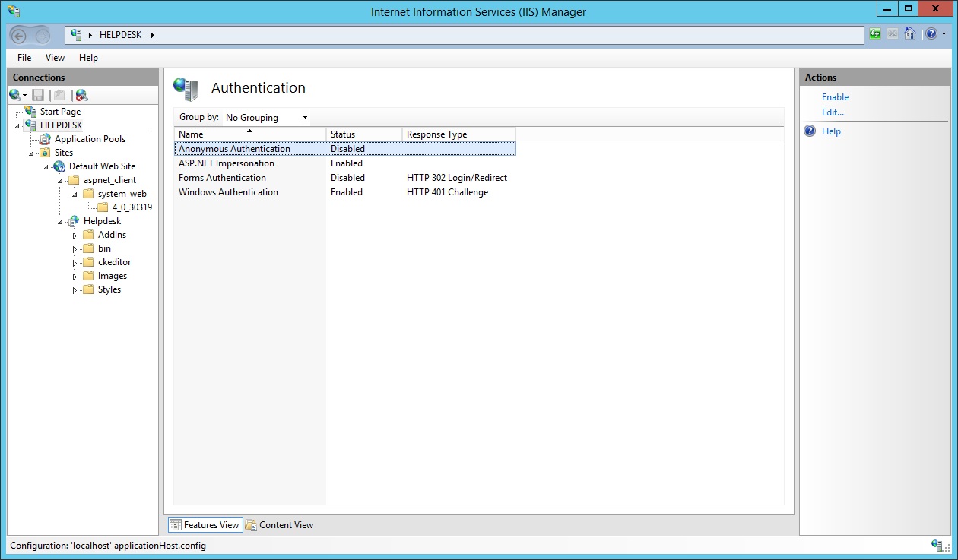Collapse the system_web folder node
Image resolution: width=958 pixels, height=560 pixels.
point(75,195)
